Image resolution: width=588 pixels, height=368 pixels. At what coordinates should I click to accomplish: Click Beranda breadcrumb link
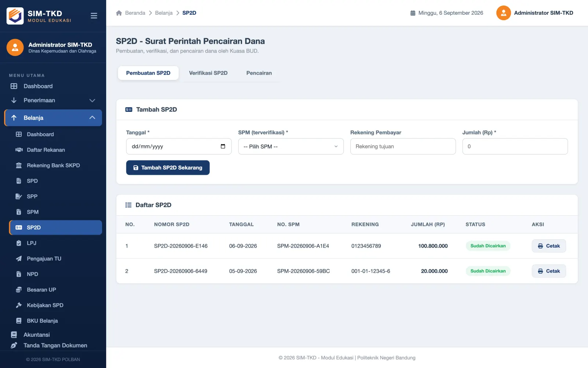tap(135, 13)
